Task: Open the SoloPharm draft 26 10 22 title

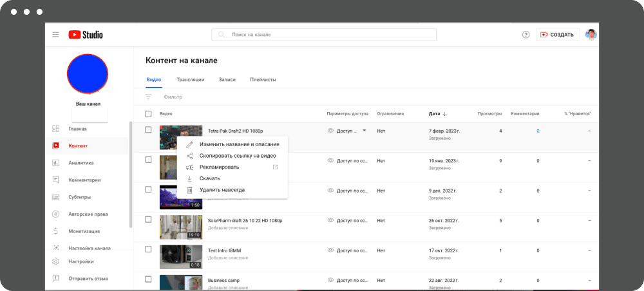Action: pyautogui.click(x=245, y=220)
